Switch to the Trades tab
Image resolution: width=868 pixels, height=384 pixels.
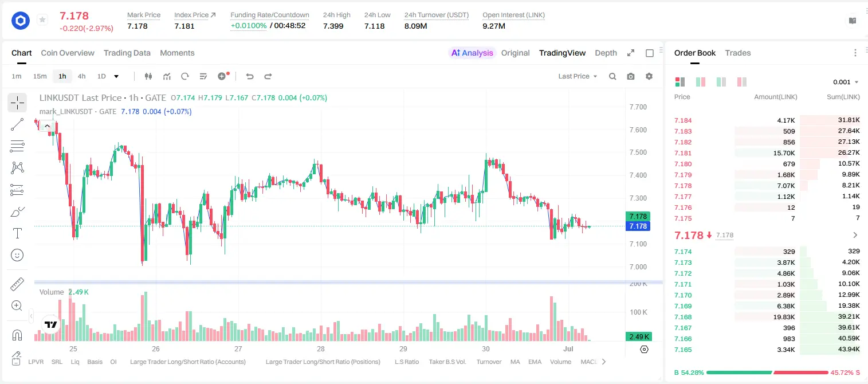coord(737,53)
